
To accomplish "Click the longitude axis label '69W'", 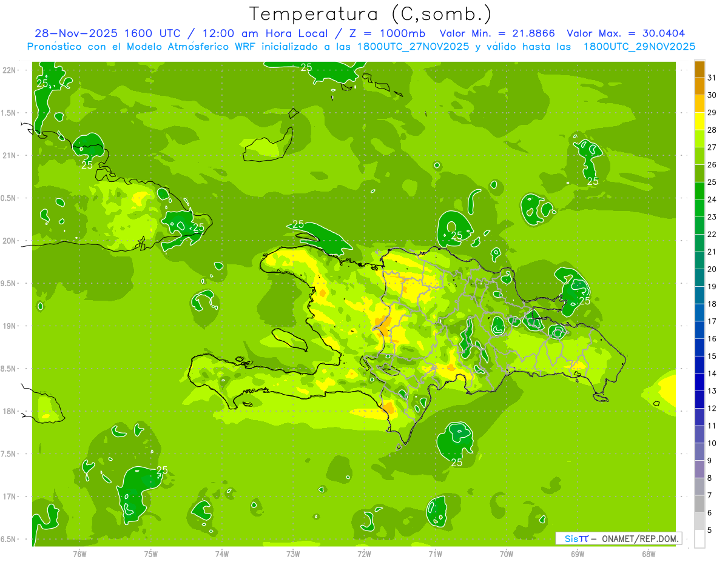I will [578, 554].
